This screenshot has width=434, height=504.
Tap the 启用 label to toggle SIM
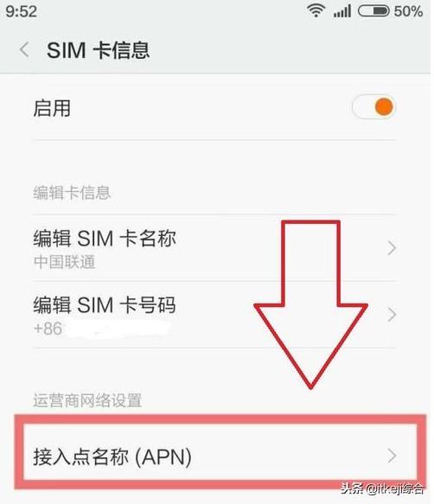coord(52,108)
